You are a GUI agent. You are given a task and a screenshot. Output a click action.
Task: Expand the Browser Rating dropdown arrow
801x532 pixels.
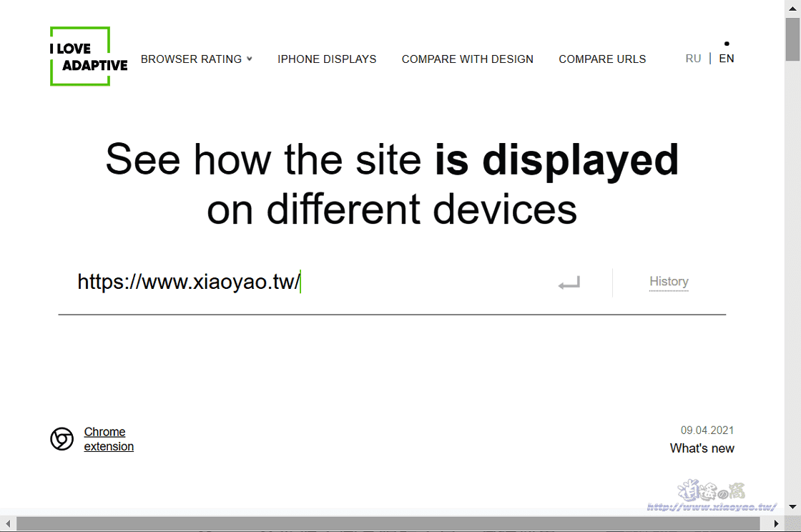pos(250,59)
